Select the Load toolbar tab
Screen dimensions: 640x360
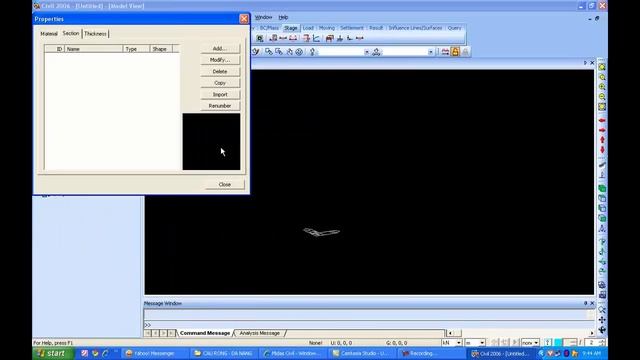click(x=308, y=28)
